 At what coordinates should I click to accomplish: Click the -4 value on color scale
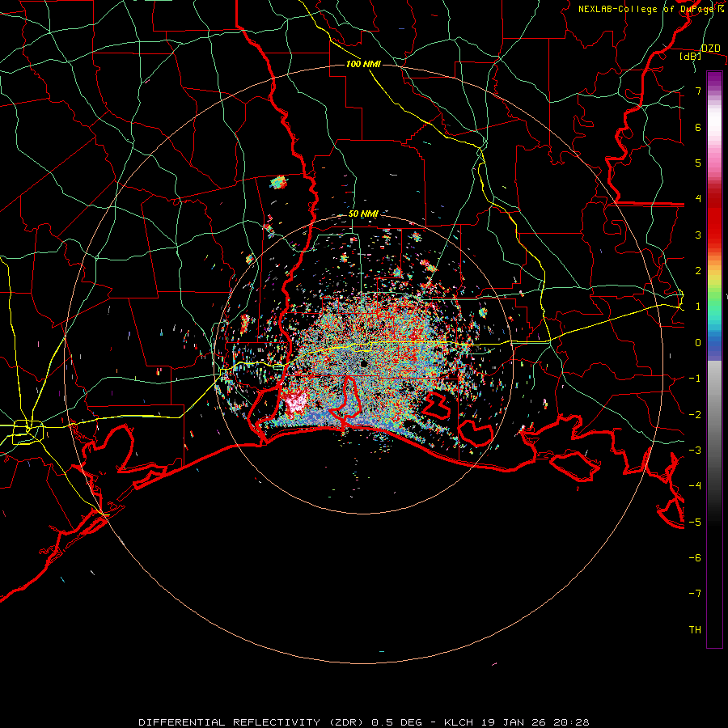pos(695,486)
